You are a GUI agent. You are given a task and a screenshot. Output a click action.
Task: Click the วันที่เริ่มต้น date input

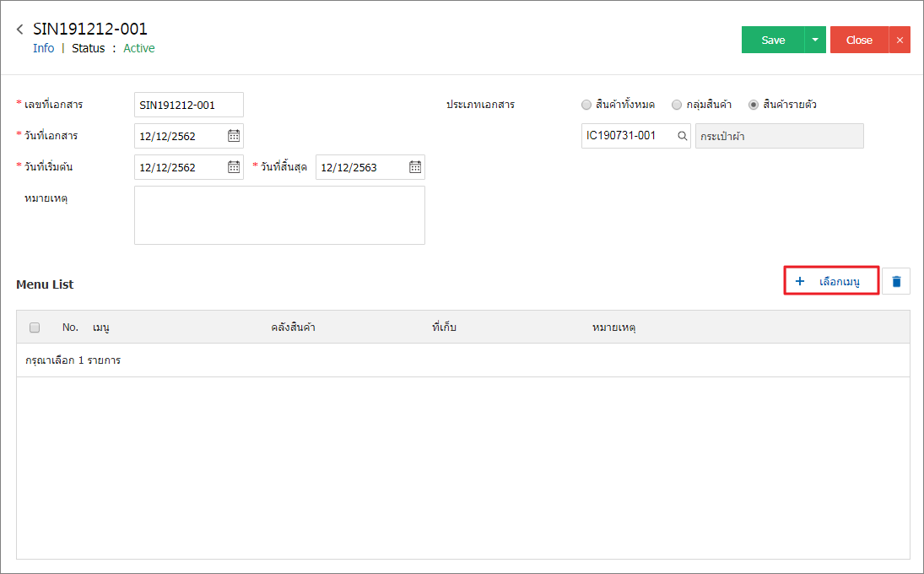click(188, 167)
